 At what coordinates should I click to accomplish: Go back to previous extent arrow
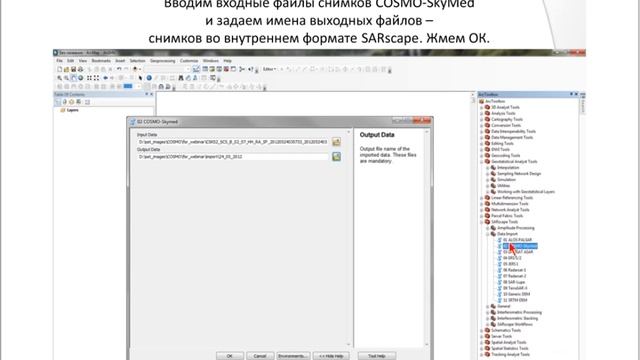point(105,78)
